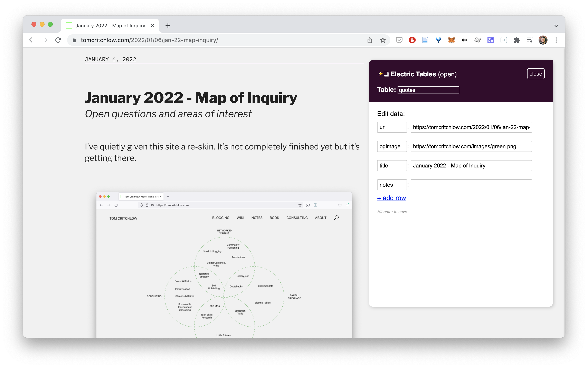Click the browser back arrow
The height and width of the screenshot is (368, 588).
coord(32,40)
